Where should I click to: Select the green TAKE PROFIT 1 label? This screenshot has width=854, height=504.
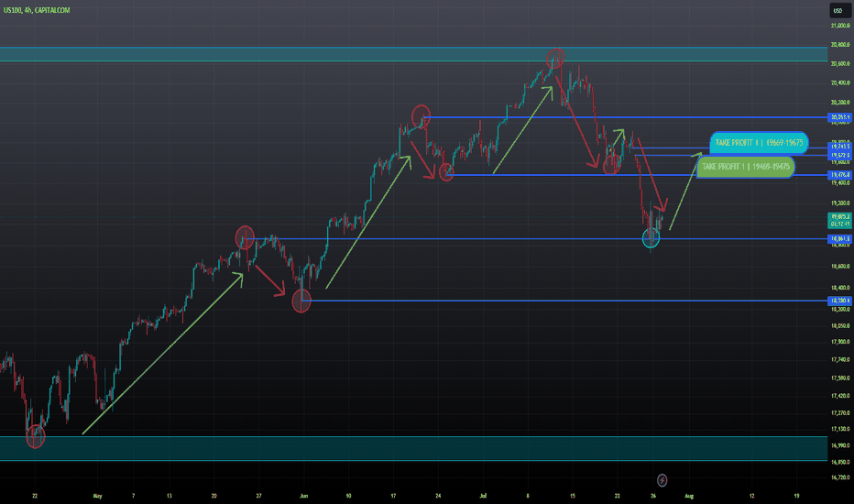pyautogui.click(x=745, y=167)
